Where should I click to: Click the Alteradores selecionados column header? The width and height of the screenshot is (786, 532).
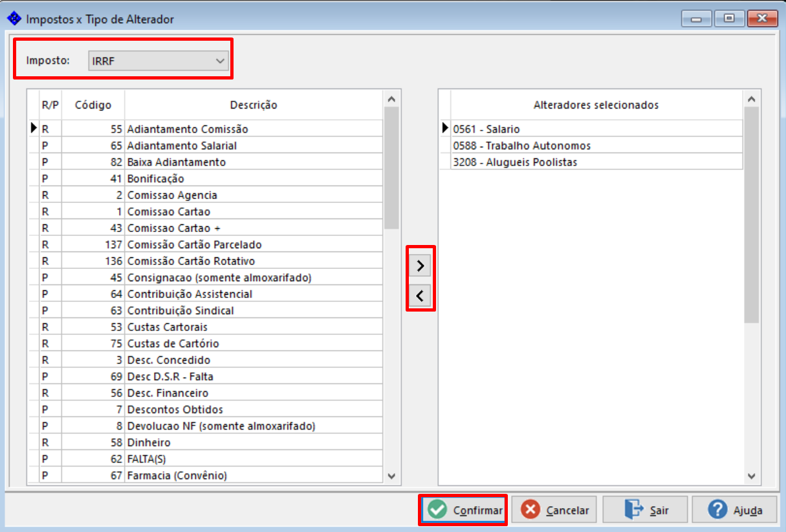(x=596, y=105)
